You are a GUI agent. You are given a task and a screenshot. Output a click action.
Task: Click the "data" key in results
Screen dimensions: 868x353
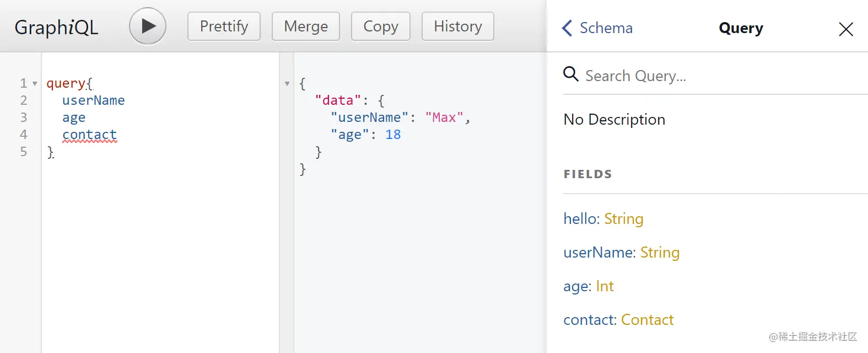(338, 100)
